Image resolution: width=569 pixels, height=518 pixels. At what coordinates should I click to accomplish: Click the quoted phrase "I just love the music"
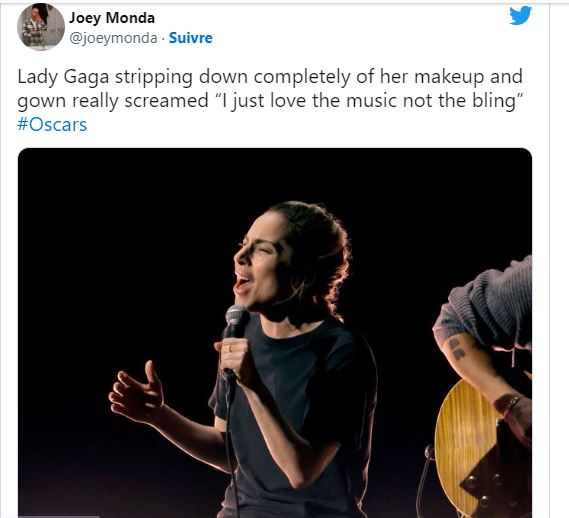coord(279,101)
